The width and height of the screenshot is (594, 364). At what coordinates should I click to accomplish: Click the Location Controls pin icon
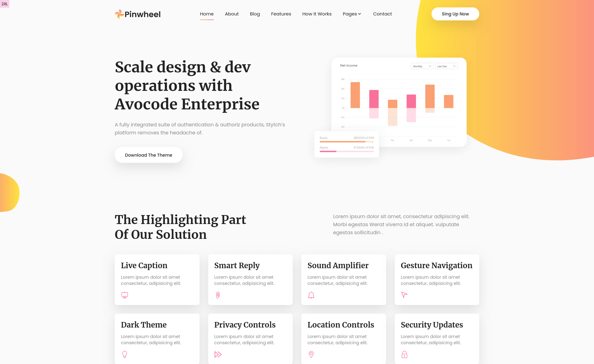pos(311,354)
